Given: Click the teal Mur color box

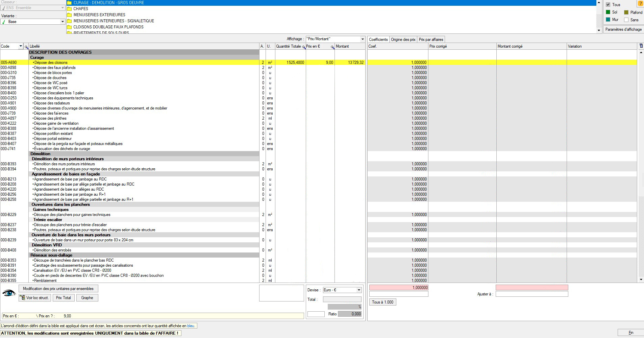Looking at the screenshot, I should (x=608, y=20).
